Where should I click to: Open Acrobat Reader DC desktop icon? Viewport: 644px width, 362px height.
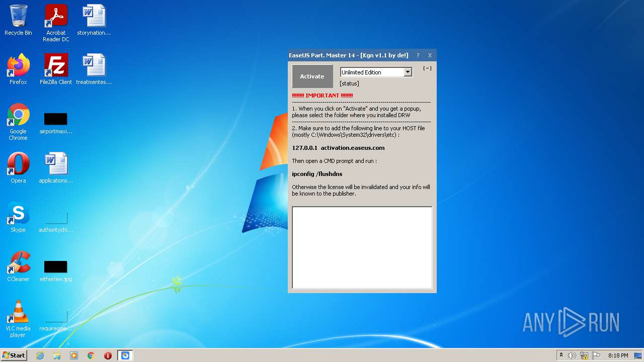coord(56,23)
